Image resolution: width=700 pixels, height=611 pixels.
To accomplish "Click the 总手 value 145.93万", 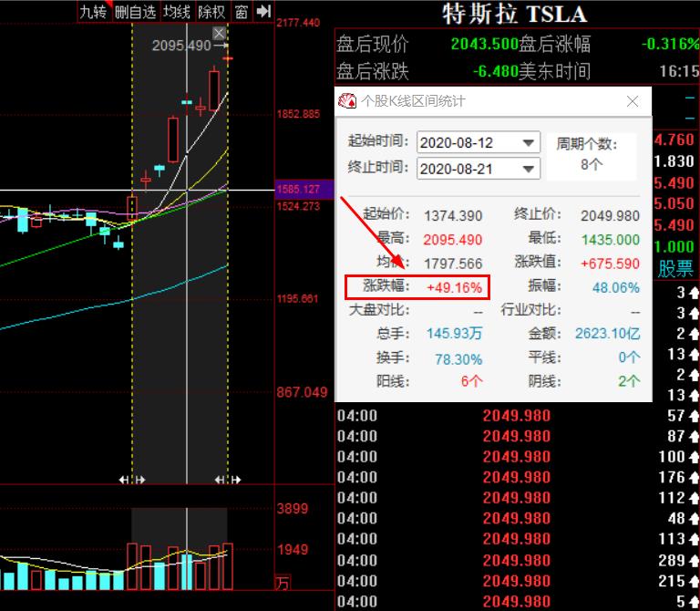I will (455, 334).
